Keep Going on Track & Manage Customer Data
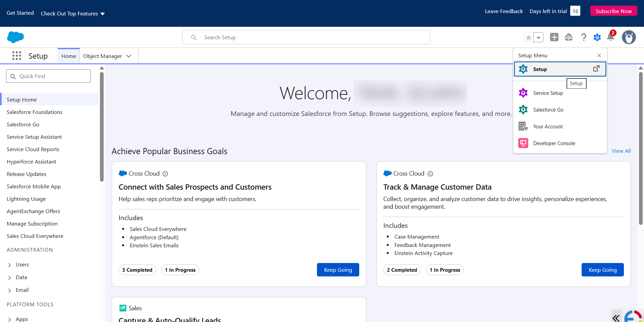Viewport: 644px width, 322px height. (x=603, y=270)
